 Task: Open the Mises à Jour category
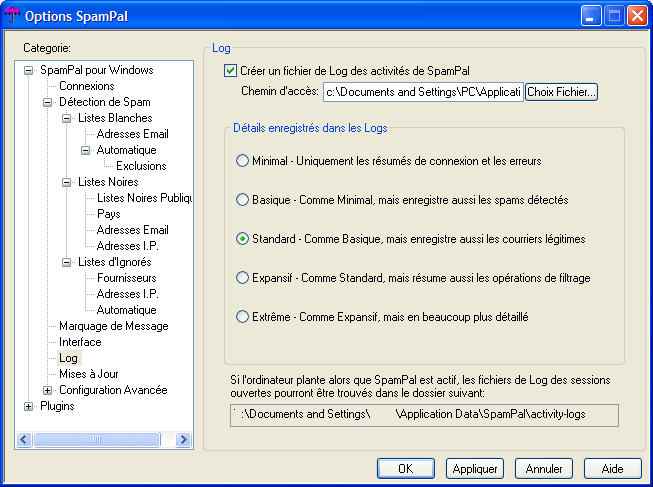(89, 374)
